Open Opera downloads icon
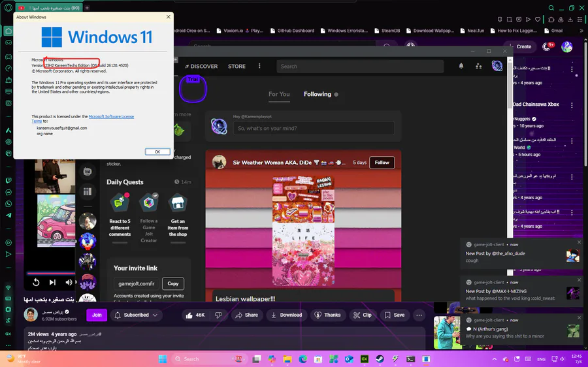 click(x=570, y=19)
